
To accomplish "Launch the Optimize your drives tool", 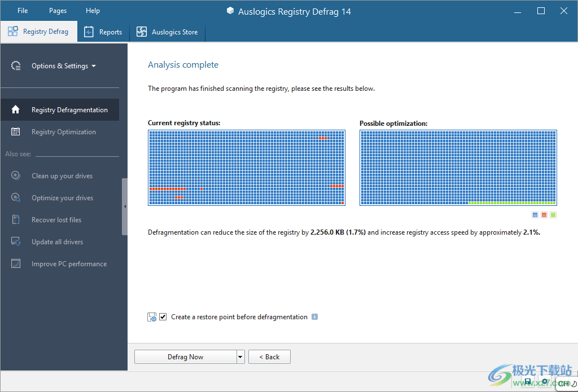I will (x=62, y=197).
